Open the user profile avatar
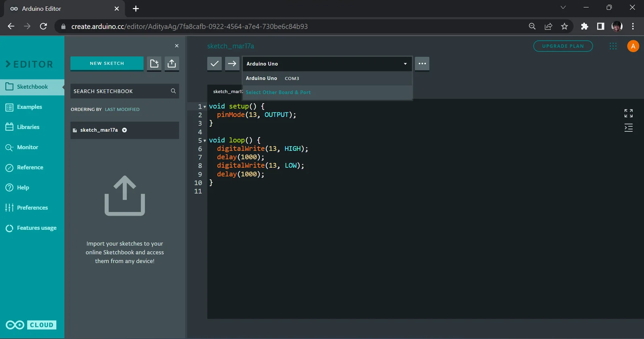This screenshot has height=339, width=644. point(633,46)
